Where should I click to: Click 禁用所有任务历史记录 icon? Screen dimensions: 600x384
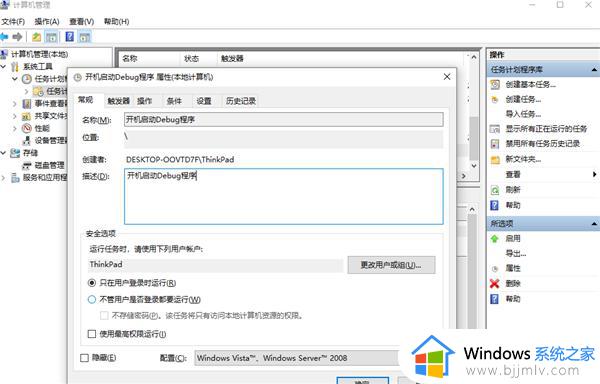(x=495, y=144)
